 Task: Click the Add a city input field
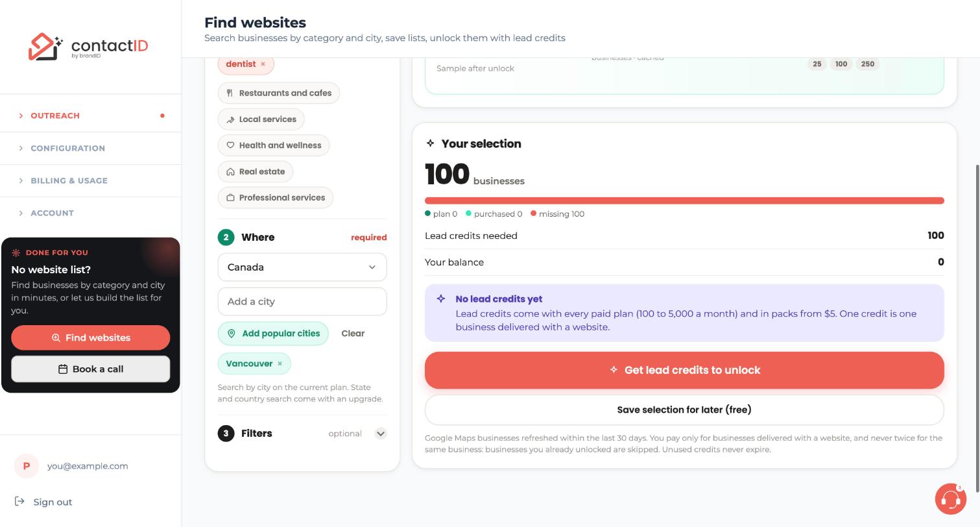302,302
